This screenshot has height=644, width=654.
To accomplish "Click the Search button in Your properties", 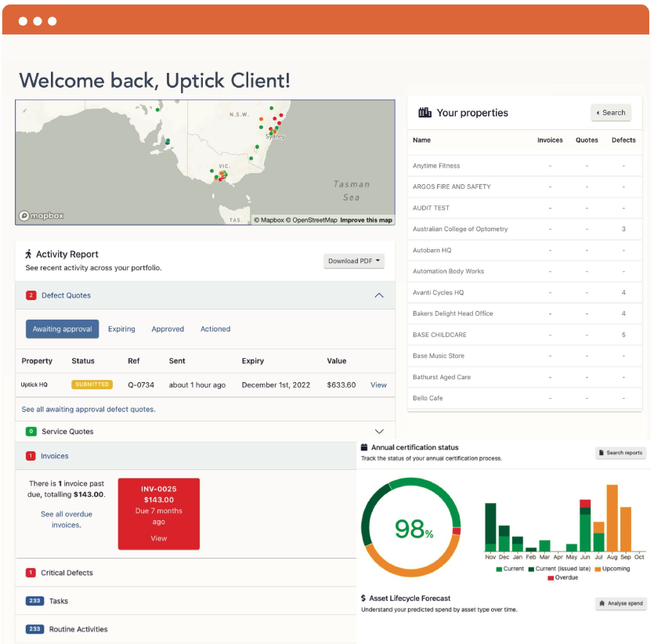I will [611, 113].
